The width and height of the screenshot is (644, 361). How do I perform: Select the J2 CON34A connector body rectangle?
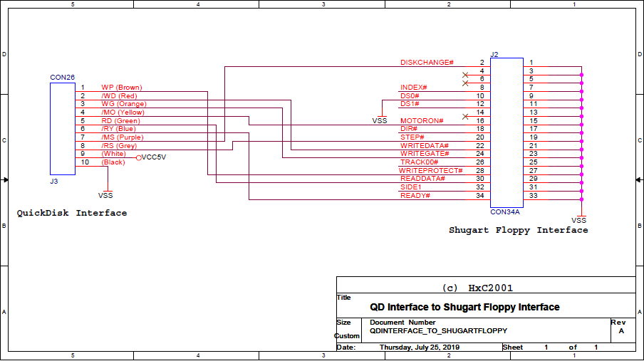click(507, 132)
